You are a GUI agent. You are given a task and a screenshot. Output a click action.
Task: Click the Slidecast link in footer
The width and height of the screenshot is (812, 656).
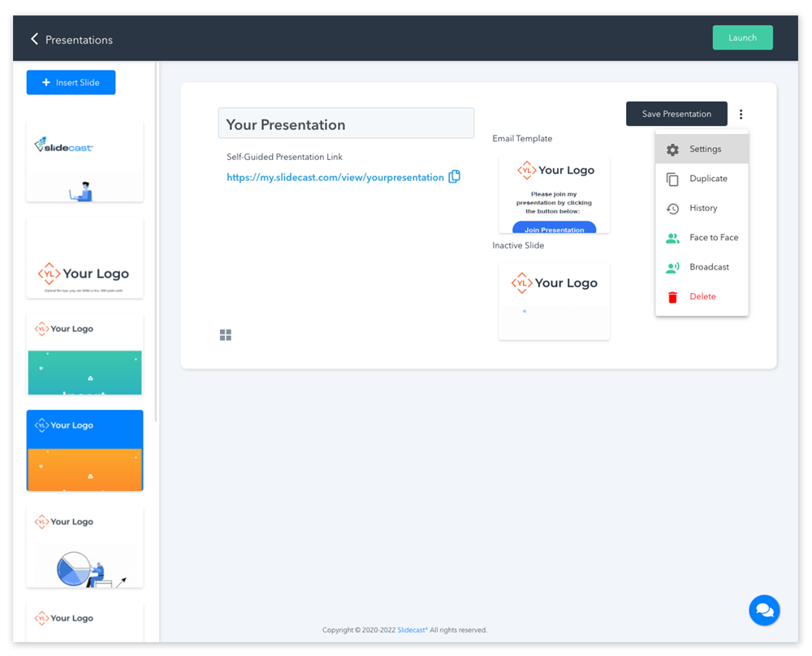click(412, 629)
